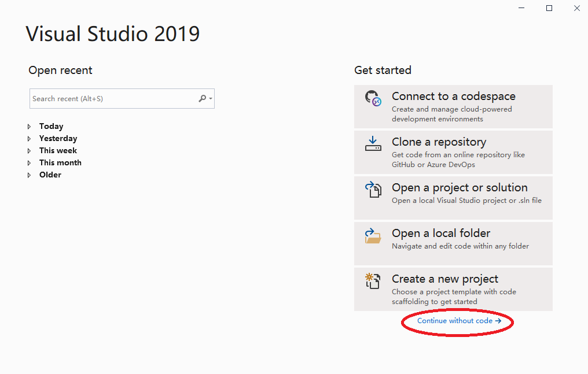Click the Open a local folder icon
Image resolution: width=588 pixels, height=374 pixels.
click(x=373, y=236)
